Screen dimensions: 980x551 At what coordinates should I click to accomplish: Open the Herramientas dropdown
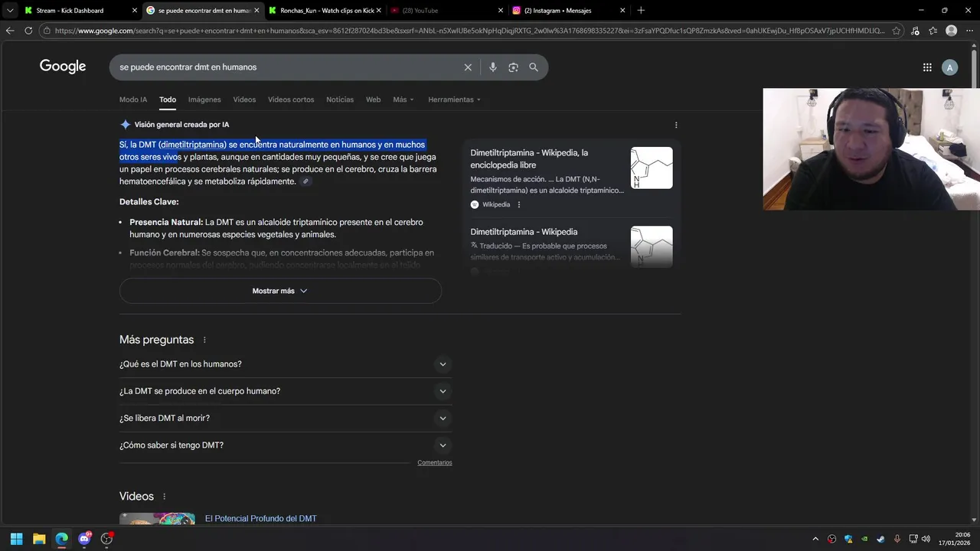[x=454, y=99]
